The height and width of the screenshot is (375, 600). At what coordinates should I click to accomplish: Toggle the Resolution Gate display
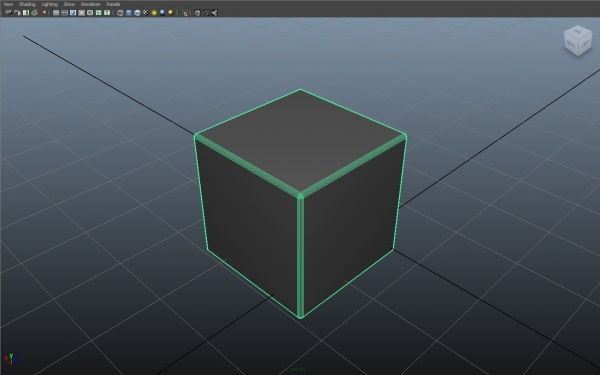click(x=73, y=13)
